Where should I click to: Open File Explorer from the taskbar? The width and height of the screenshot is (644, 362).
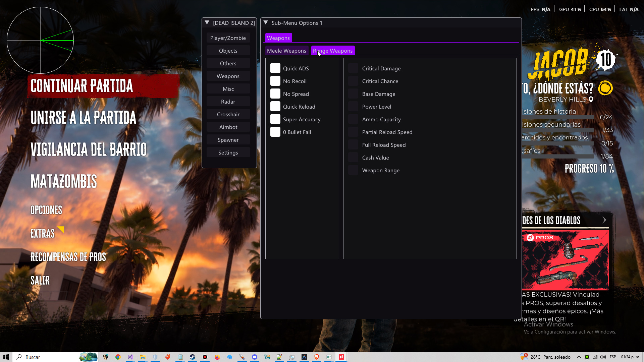point(143,357)
